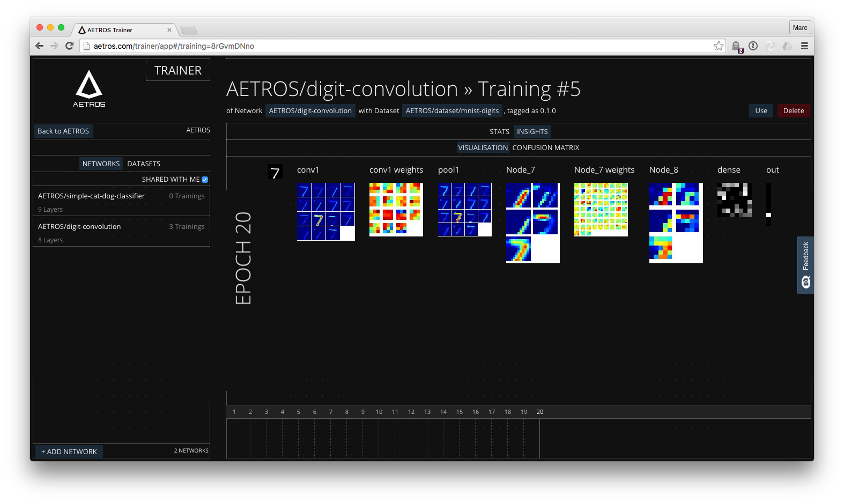Jump to epoch 20 on timeline

pyautogui.click(x=540, y=412)
